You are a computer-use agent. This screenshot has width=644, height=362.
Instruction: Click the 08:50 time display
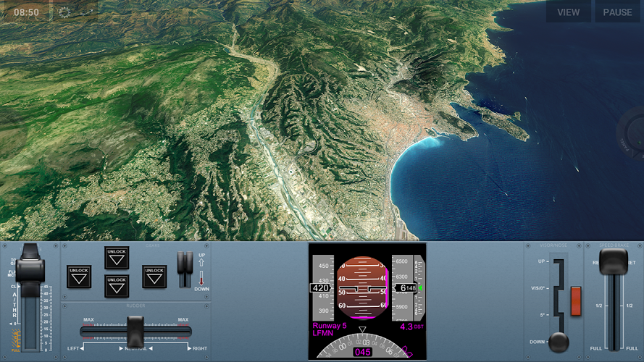pyautogui.click(x=27, y=12)
